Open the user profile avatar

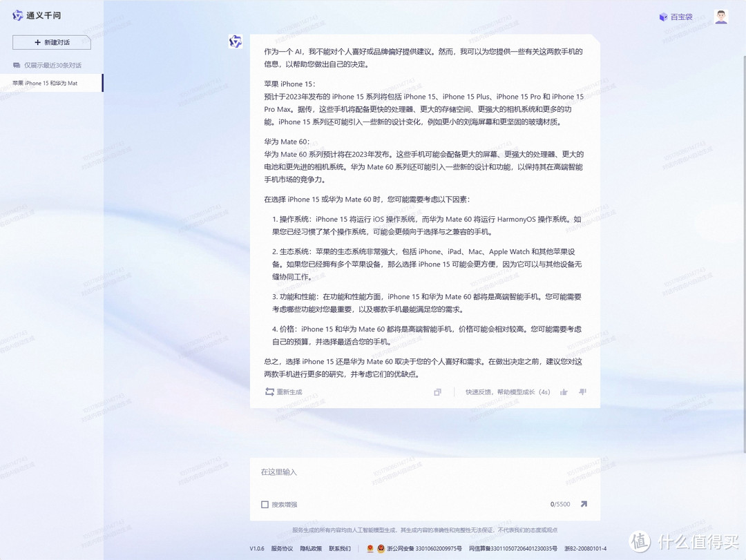721,17
